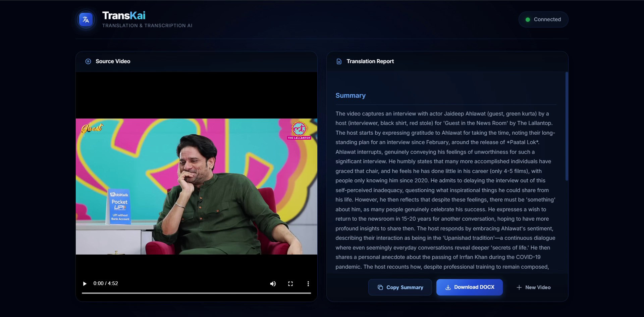Start a New Video translation
Image resolution: width=644 pixels, height=317 pixels.
point(533,287)
